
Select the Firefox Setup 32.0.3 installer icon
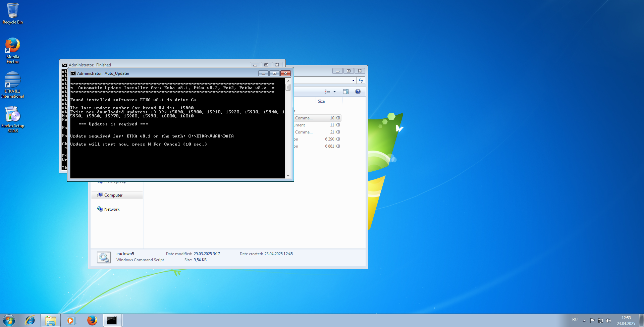click(x=12, y=119)
